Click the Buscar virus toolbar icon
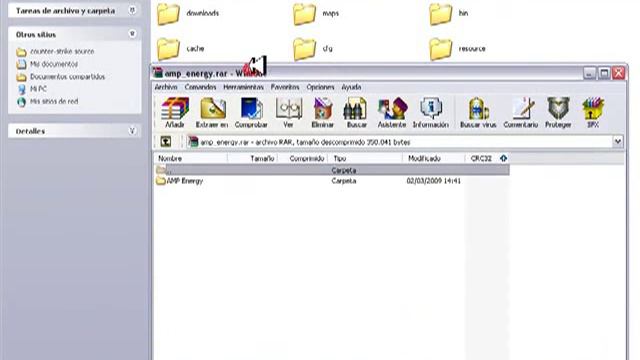 478,113
